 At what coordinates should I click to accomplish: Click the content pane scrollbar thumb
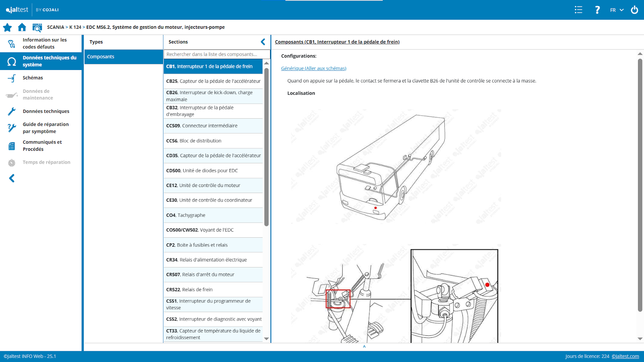(x=640, y=185)
